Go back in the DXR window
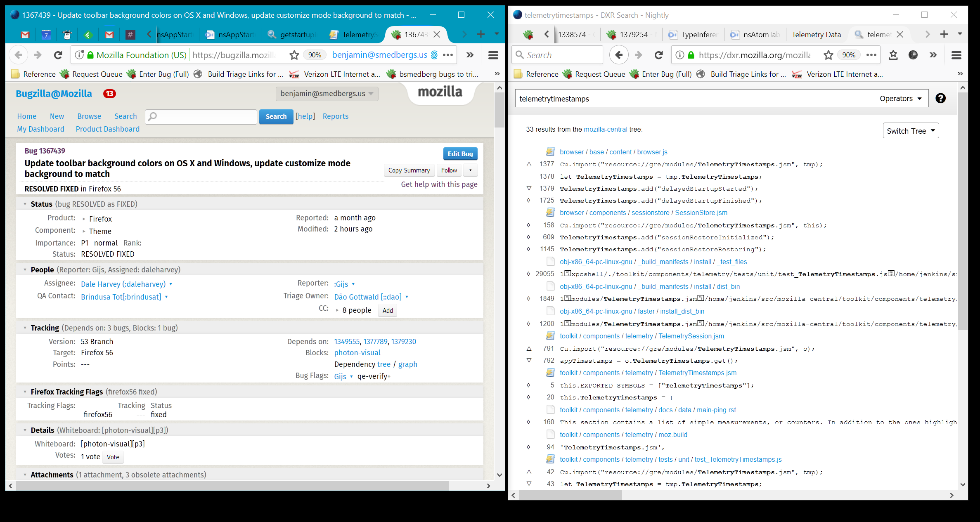Screen dimensions: 980x522 click(x=619, y=55)
